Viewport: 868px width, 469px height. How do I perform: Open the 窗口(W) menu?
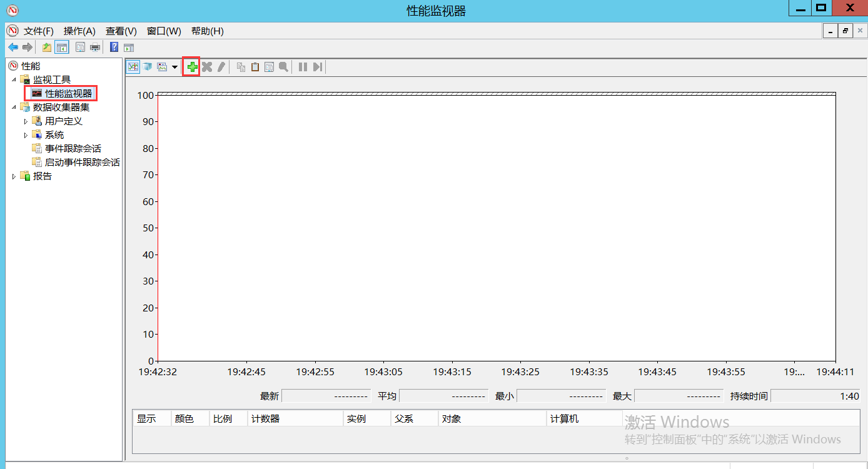(164, 31)
